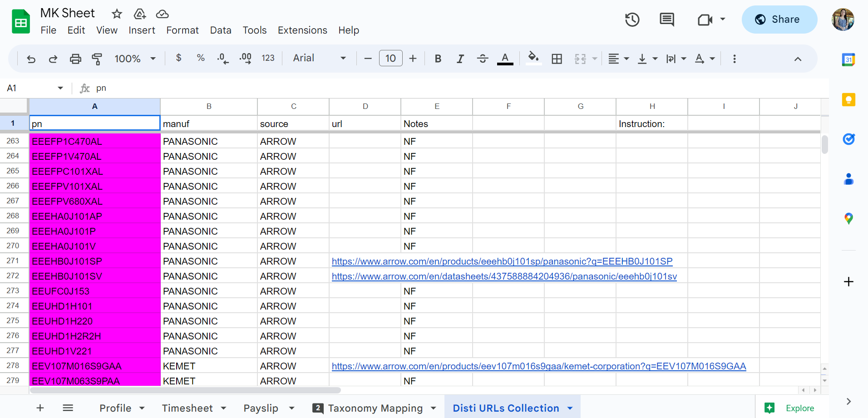
Task: Add a new sheet
Action: pos(40,408)
